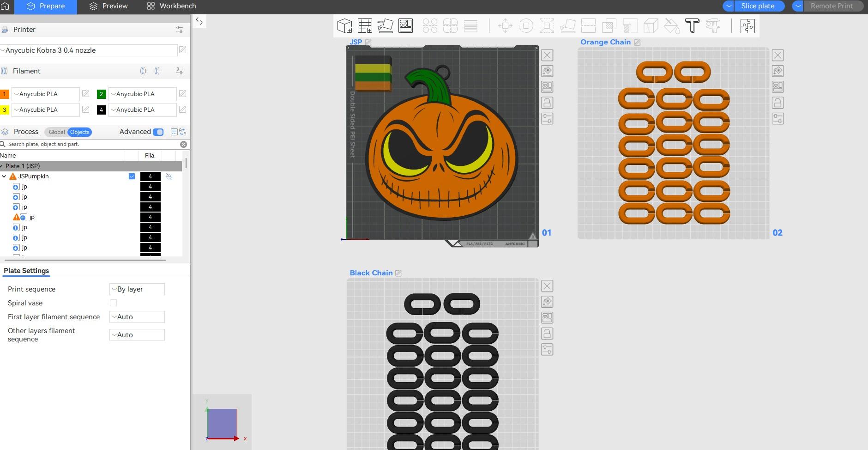Image resolution: width=868 pixels, height=450 pixels.
Task: Switch to the Preview tab
Action: point(108,6)
